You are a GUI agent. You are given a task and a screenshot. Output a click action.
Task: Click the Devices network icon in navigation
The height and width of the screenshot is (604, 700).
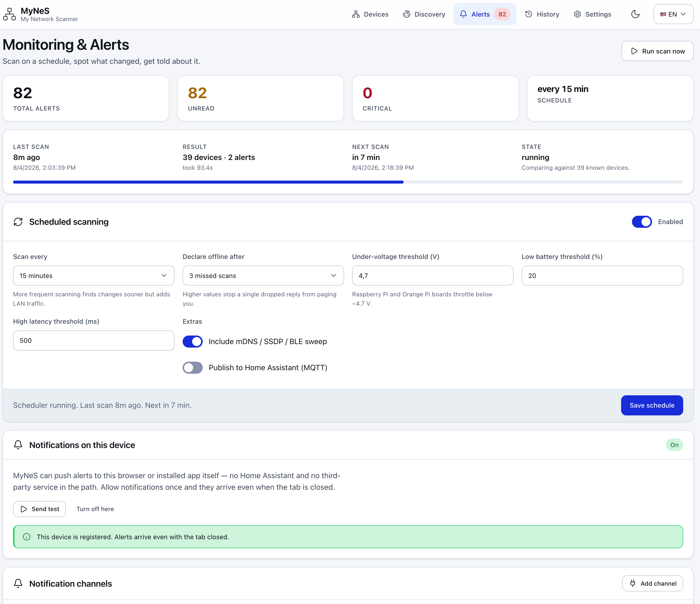coord(356,14)
